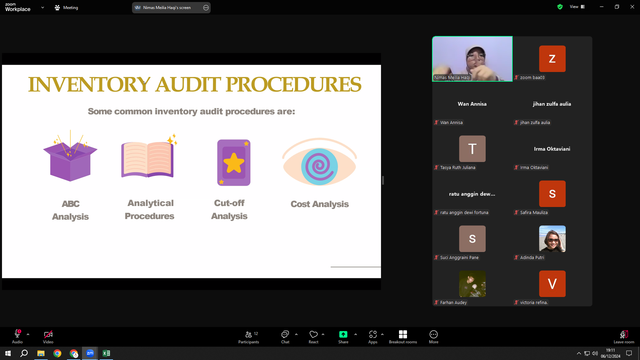Click the green encryption shield icon

point(560,7)
